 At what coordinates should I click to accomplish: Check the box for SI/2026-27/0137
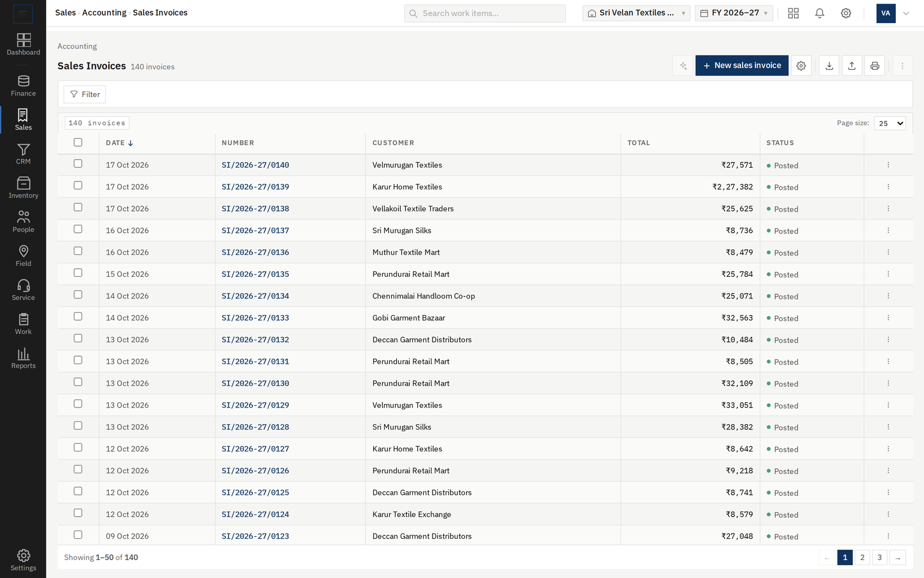pyautogui.click(x=78, y=229)
